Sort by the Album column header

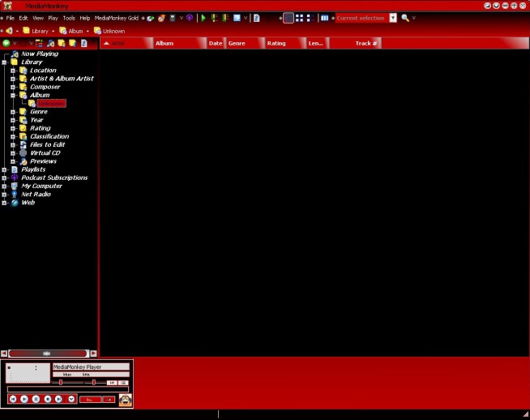tap(179, 43)
